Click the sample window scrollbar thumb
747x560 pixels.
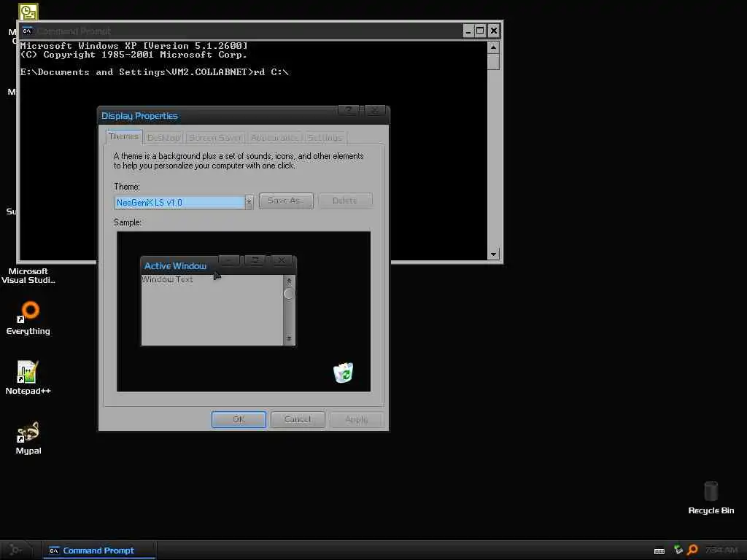pyautogui.click(x=289, y=294)
